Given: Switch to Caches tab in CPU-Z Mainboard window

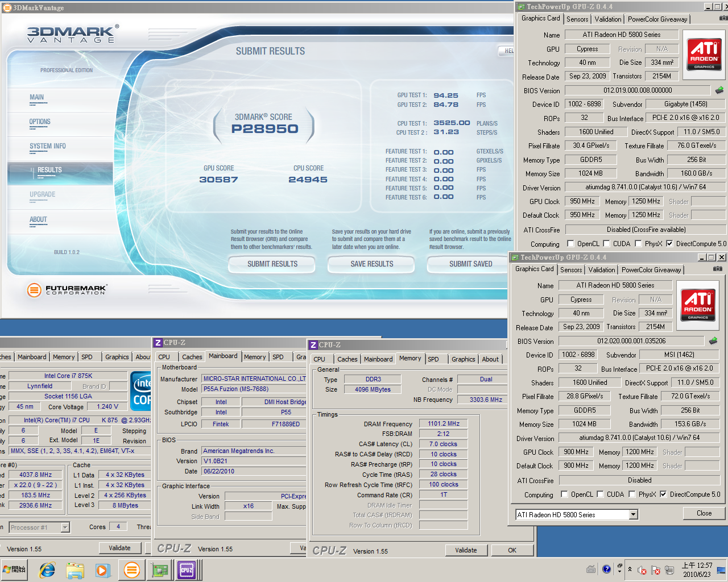Looking at the screenshot, I should point(192,357).
